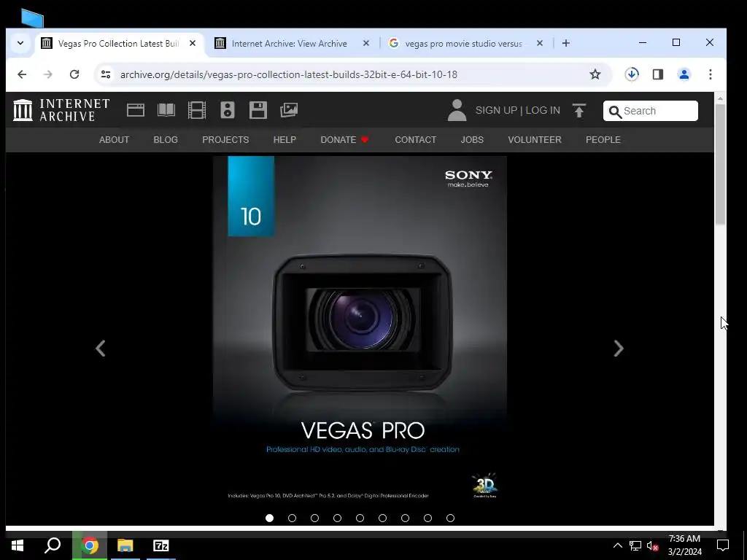
Task: Open the ABOUT menu item
Action: pyautogui.click(x=114, y=140)
